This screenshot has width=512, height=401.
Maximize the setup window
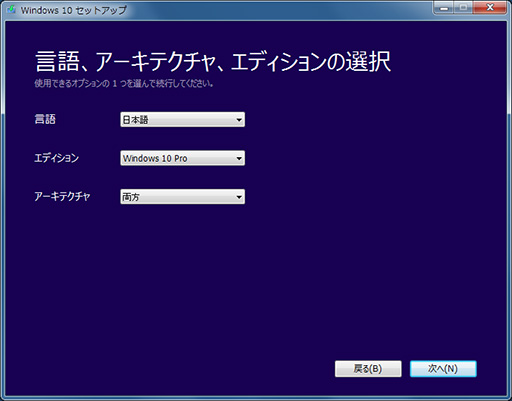pyautogui.click(x=463, y=8)
